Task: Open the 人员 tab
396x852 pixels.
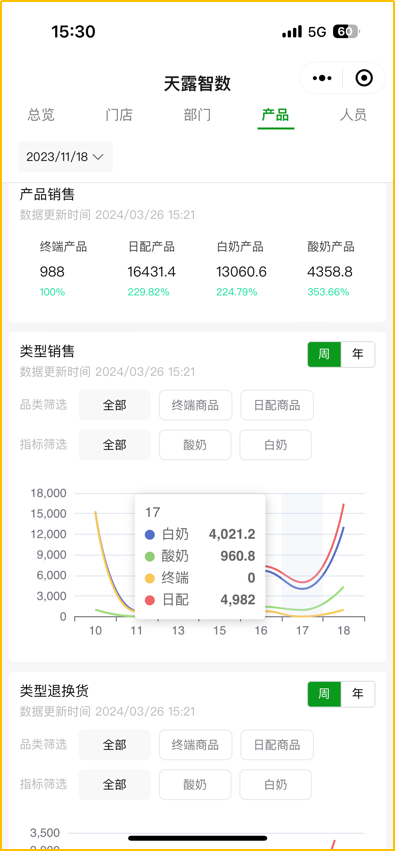Action: click(353, 115)
